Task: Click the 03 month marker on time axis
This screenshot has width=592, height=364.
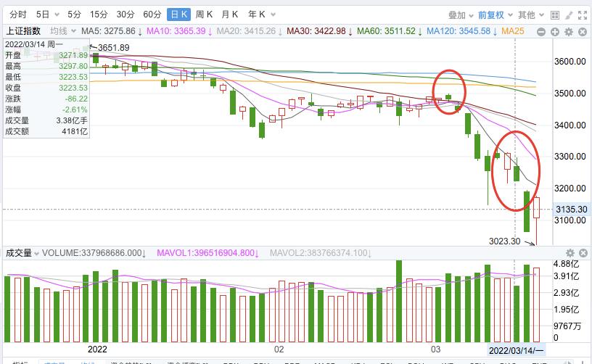Action: point(435,349)
